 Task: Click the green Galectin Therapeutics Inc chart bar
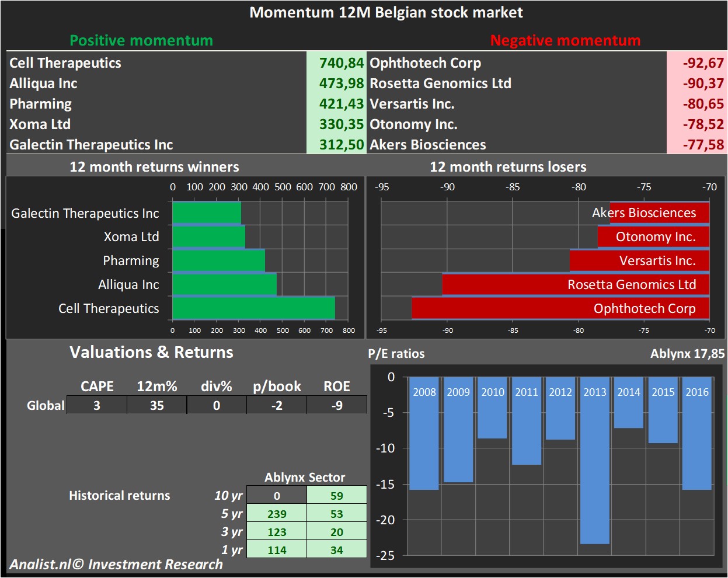(x=206, y=213)
